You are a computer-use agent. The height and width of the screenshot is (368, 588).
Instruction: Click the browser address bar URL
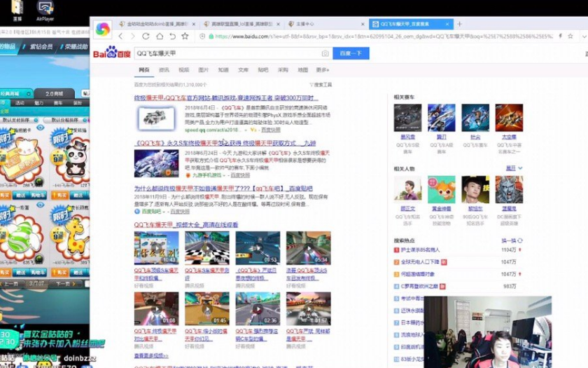(x=384, y=36)
